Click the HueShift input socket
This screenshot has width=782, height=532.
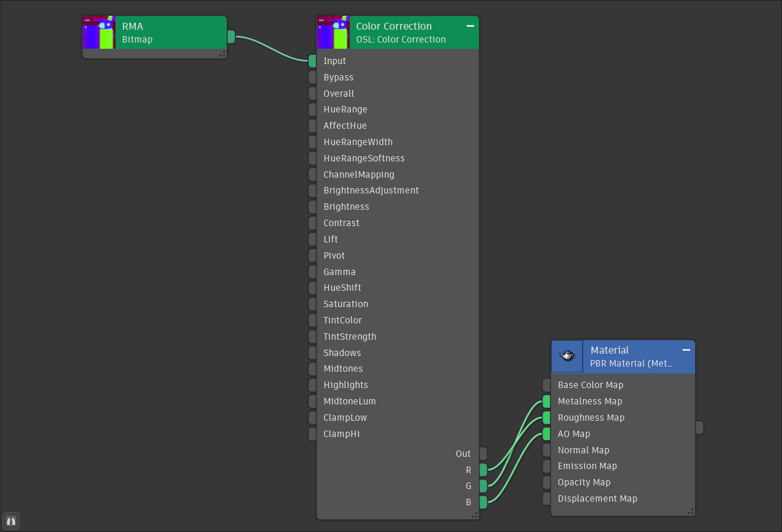(312, 288)
